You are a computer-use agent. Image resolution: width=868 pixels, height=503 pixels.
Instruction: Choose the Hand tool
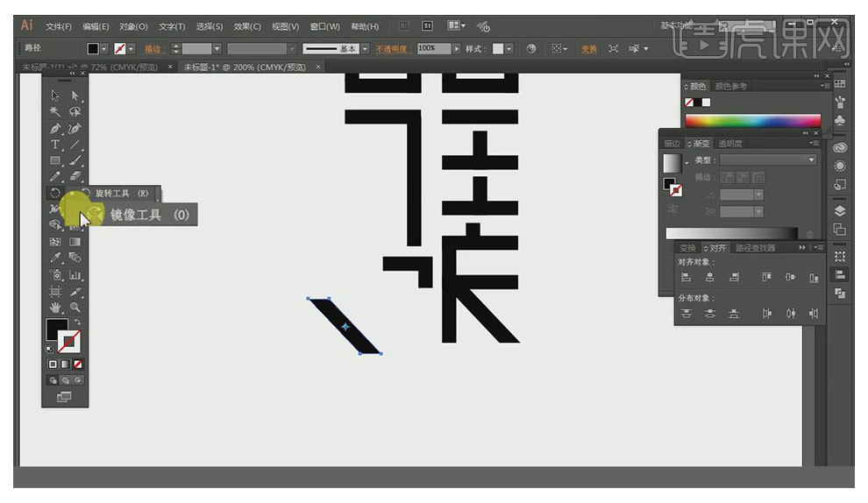coord(55,308)
